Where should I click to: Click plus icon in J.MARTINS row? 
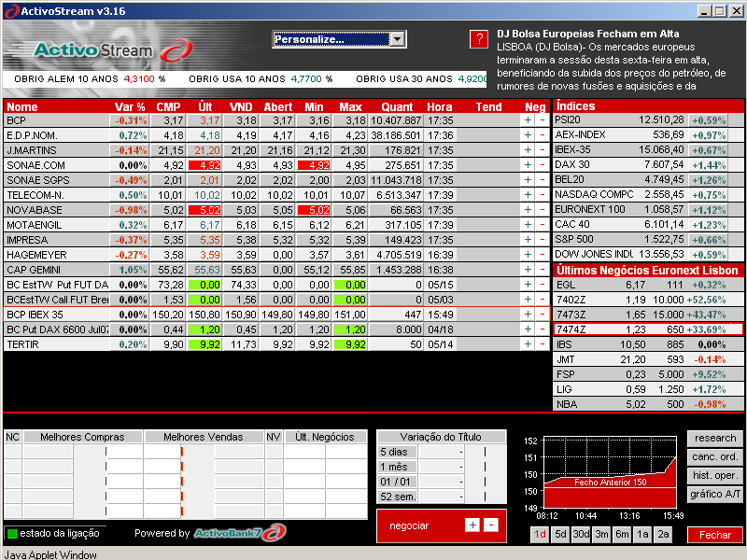pyautogui.click(x=528, y=150)
